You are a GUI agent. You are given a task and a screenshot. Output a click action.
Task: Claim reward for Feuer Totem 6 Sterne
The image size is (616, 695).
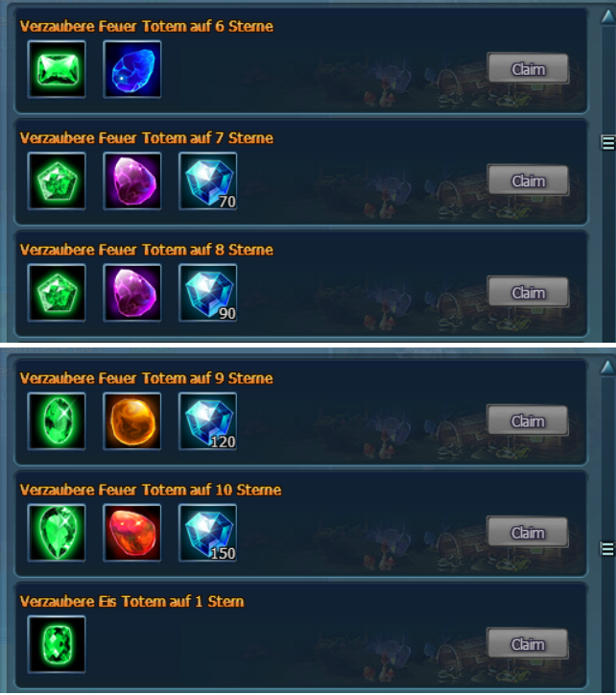pos(528,68)
